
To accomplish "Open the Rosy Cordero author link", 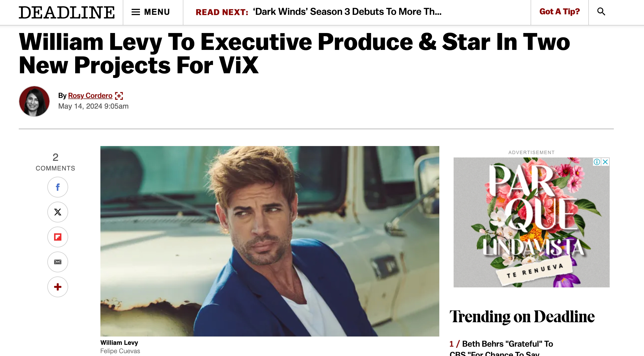I will tap(90, 96).
